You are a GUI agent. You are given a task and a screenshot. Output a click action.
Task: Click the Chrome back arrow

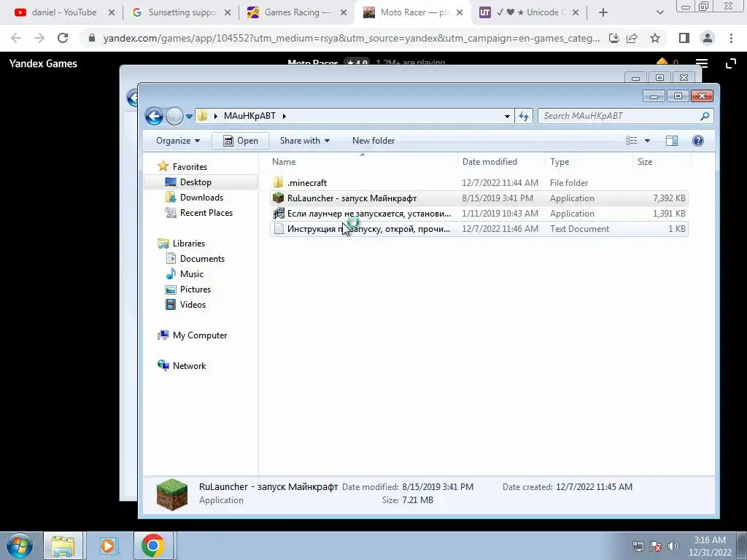pos(16,38)
